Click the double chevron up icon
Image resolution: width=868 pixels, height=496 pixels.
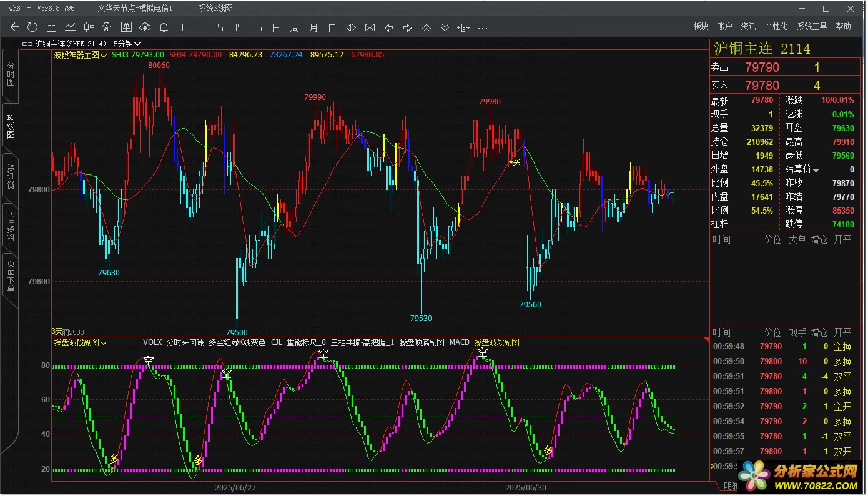[x=426, y=27]
